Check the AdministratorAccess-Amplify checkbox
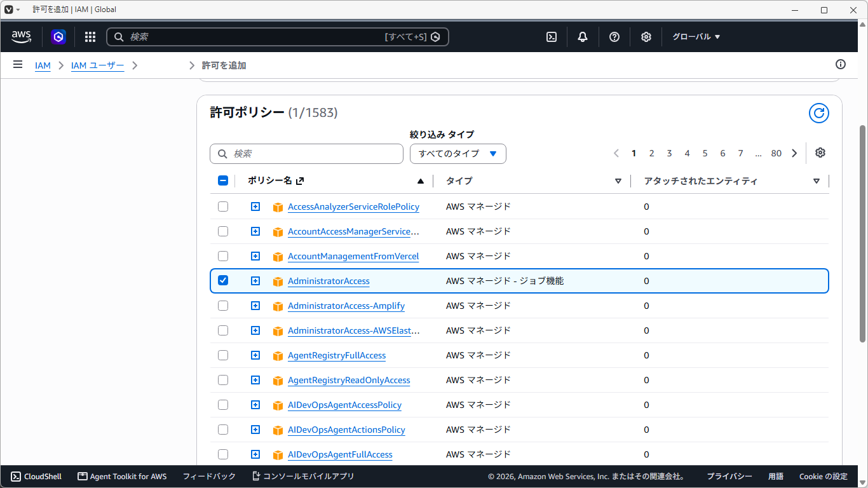The height and width of the screenshot is (488, 868). [x=223, y=306]
